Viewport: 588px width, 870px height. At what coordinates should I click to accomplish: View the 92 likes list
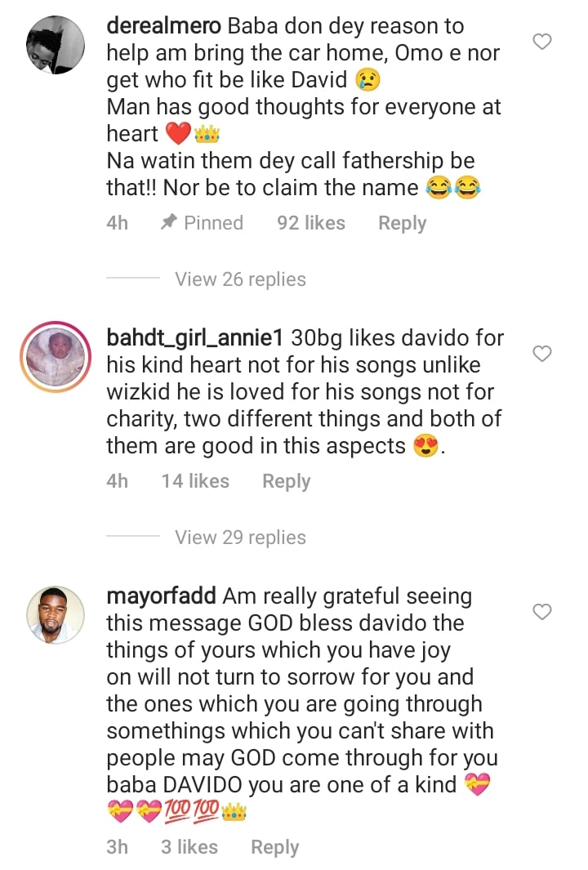point(310,223)
